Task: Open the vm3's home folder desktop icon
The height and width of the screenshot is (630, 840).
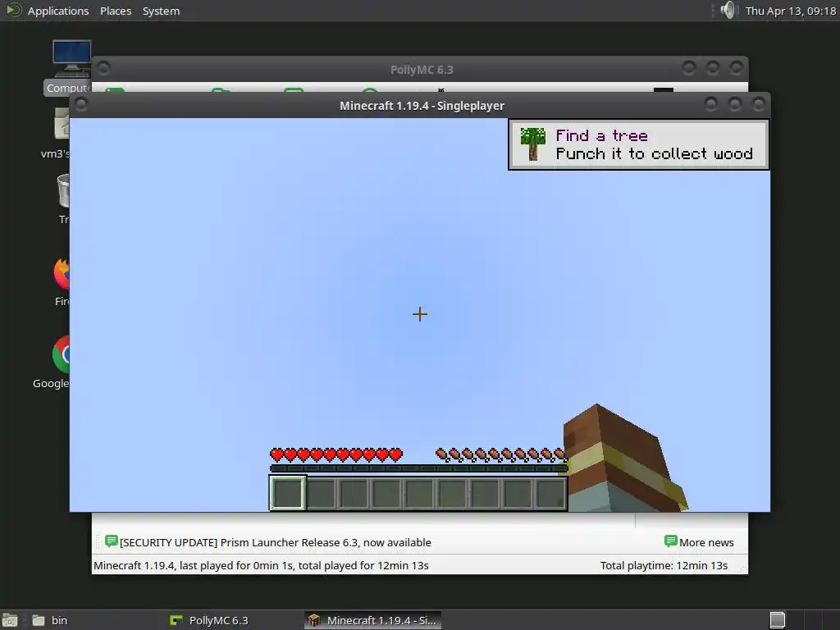Action: pyautogui.click(x=57, y=133)
